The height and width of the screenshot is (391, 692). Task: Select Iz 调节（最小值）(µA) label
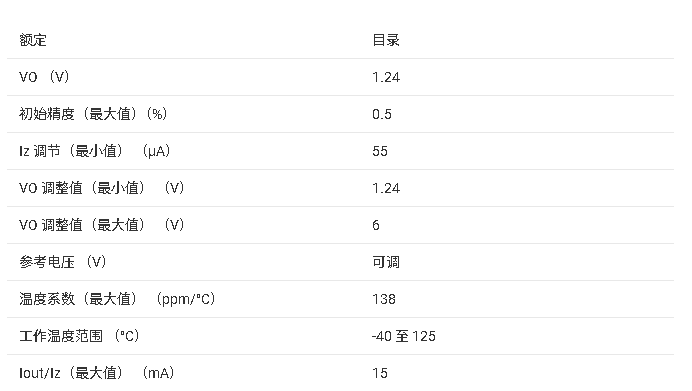coord(94,151)
